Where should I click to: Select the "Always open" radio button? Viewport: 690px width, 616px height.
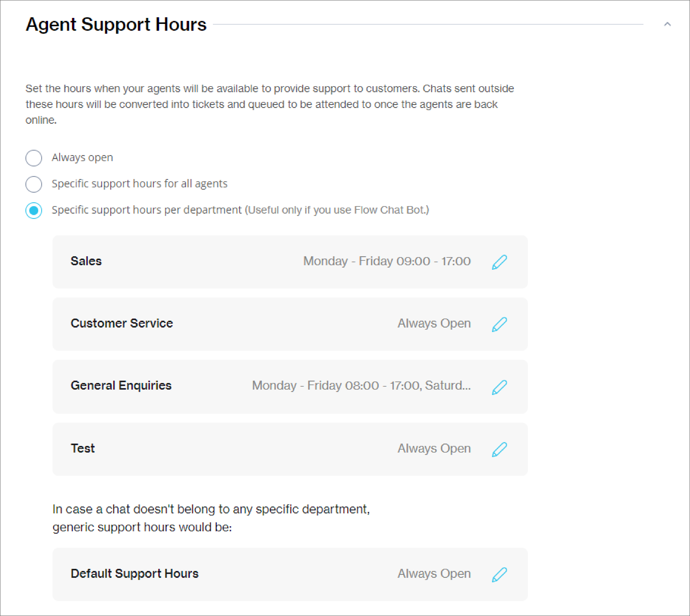[x=34, y=158]
